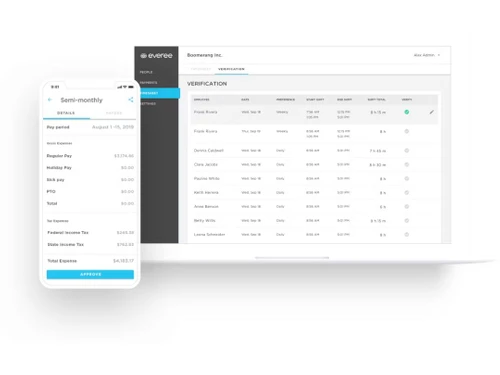
Task: Click the Pauline White employee name
Action: pos(207,179)
